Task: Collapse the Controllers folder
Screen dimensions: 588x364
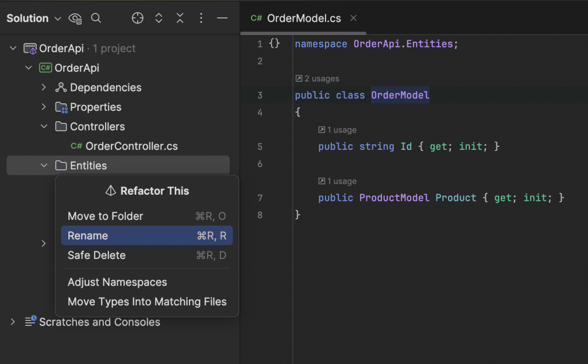Action: [x=44, y=126]
